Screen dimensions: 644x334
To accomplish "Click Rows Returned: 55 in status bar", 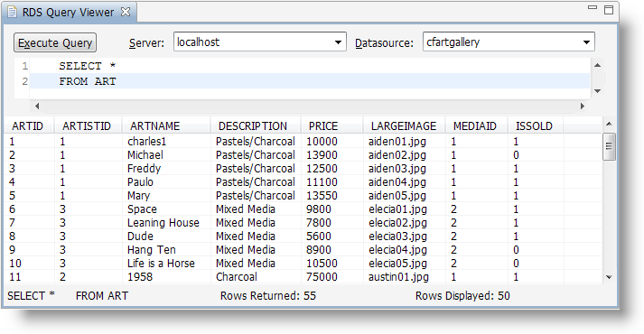I will pyautogui.click(x=268, y=296).
